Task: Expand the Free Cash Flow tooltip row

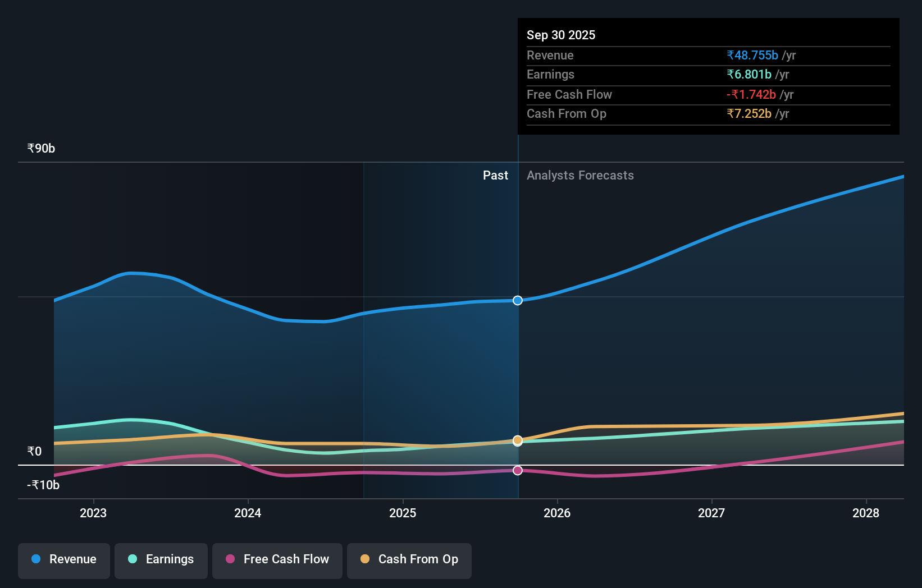Action: click(569, 94)
